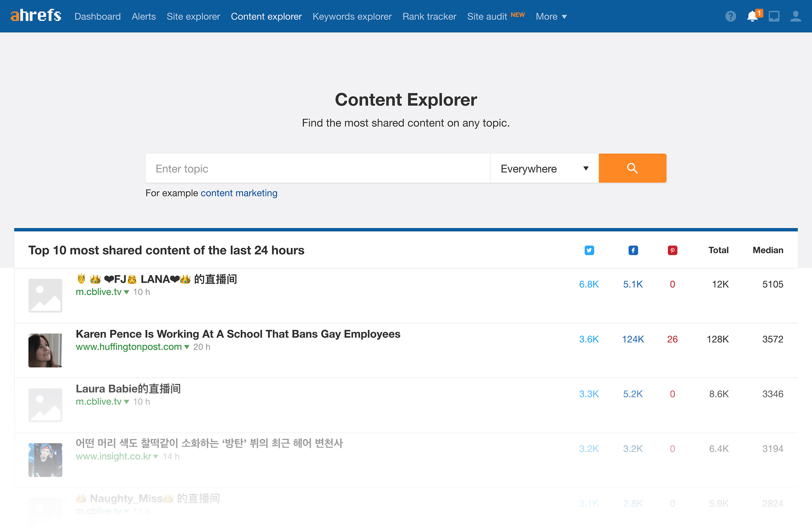Click the Total column header
Screen dimensions: 812x528
tap(718, 250)
